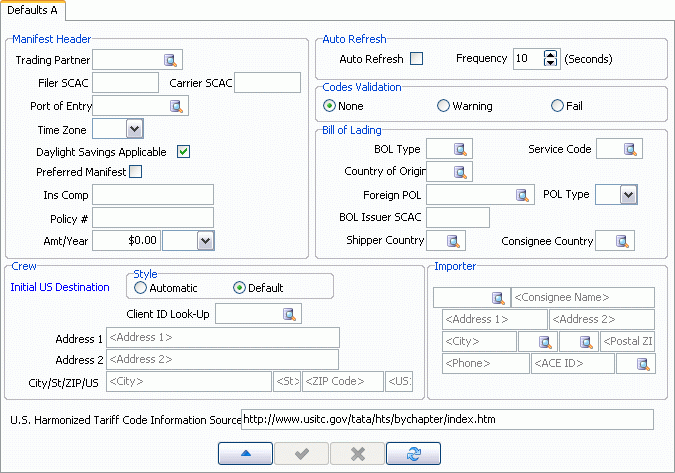Open Consignee Country lookup icon
675x473 pixels.
pos(623,240)
